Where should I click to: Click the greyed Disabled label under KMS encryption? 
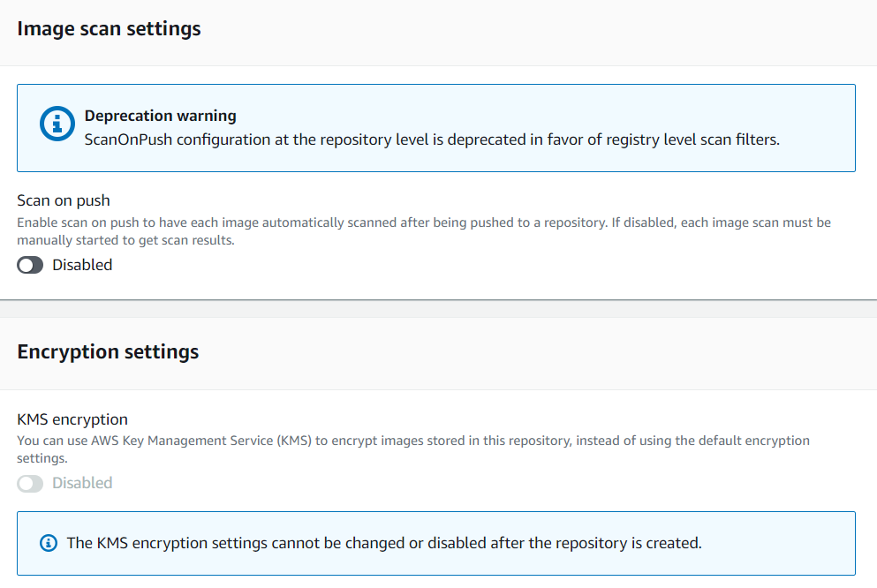pos(82,483)
